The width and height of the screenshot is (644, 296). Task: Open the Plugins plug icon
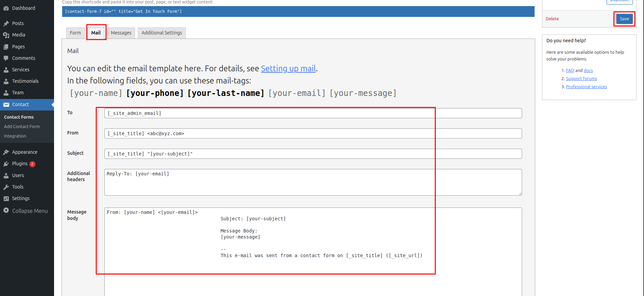coord(6,164)
